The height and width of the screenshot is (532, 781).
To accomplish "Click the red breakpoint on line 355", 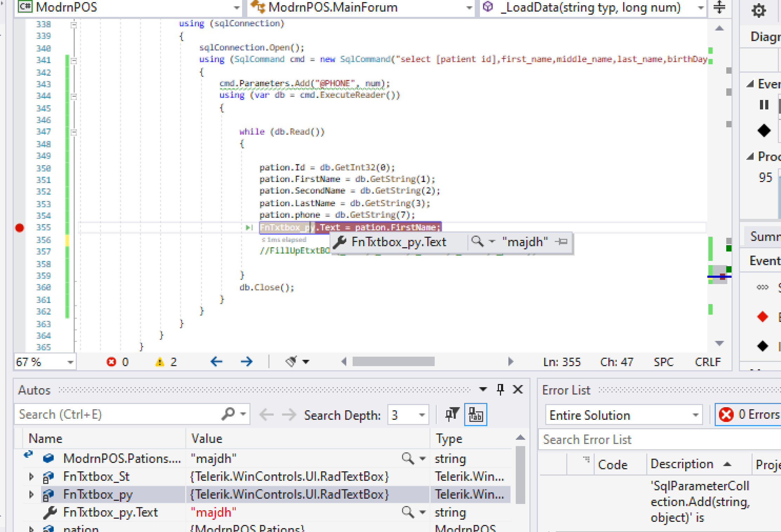I will pos(20,228).
